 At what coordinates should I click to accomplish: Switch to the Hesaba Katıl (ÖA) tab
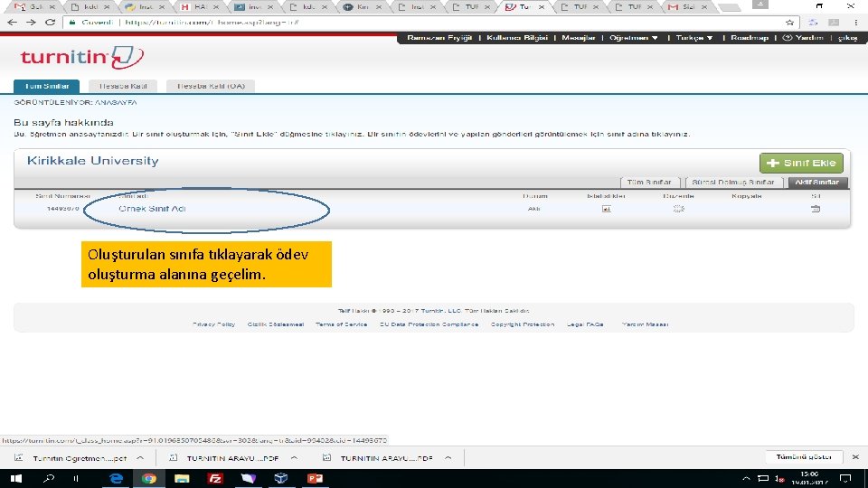211,87
